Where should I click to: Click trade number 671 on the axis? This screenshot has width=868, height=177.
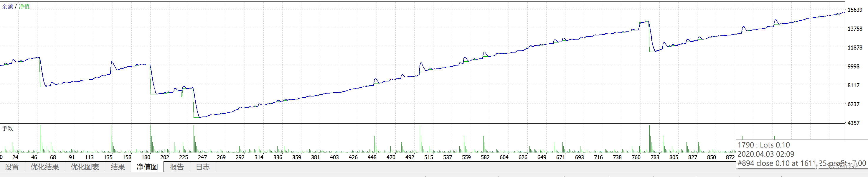tap(561, 157)
